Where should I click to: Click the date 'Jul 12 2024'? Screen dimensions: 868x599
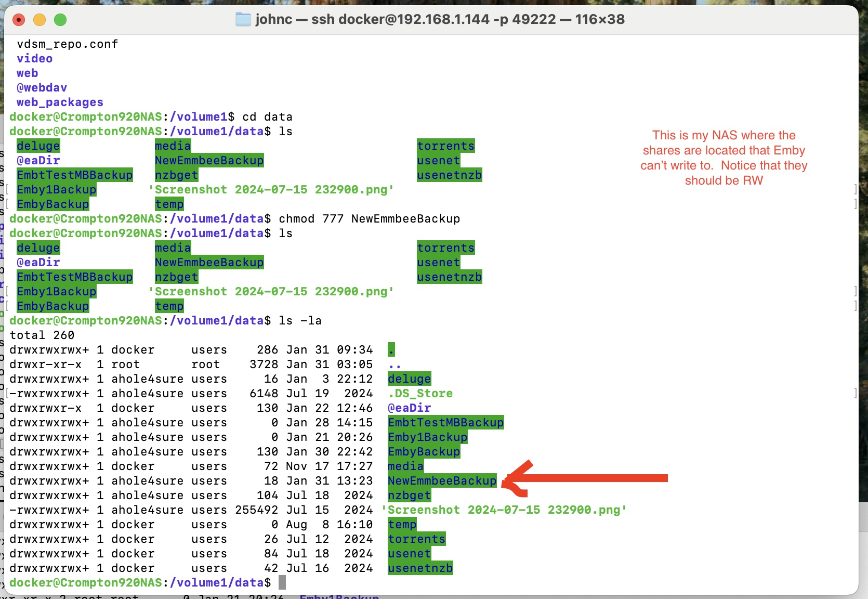330,539
